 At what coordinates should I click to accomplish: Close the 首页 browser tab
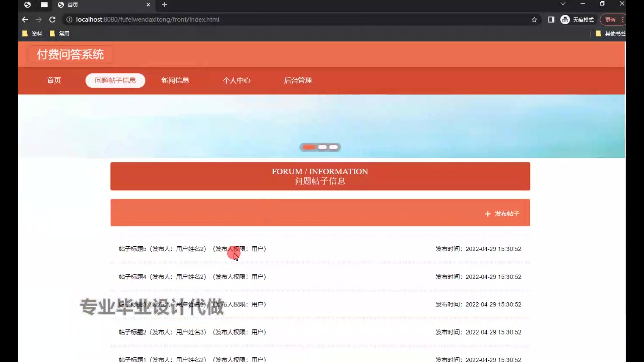[148, 5]
